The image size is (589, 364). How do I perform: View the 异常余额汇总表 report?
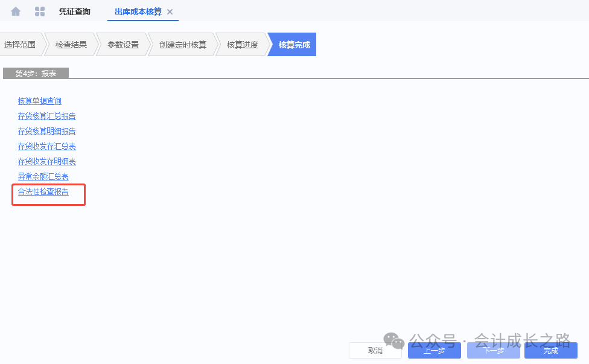pos(43,177)
